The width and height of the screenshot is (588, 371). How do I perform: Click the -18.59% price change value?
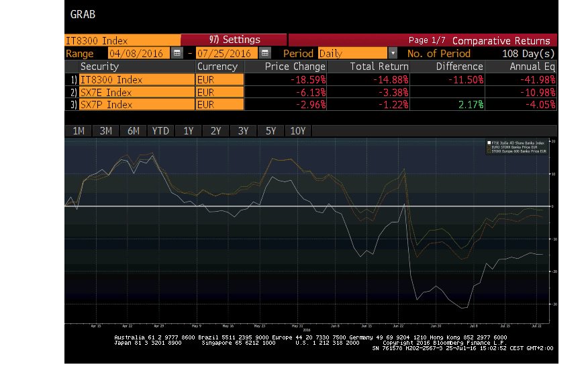pyautogui.click(x=308, y=80)
